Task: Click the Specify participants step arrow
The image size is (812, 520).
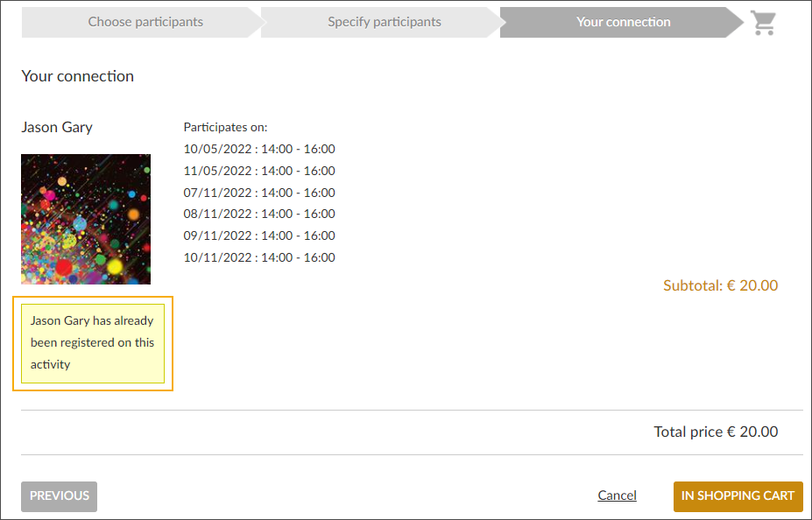Action: point(384,22)
